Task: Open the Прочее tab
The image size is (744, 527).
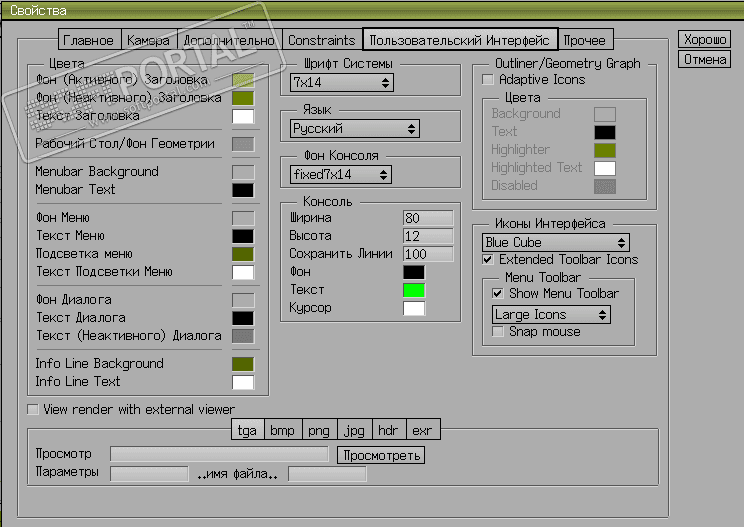Action: coord(585,40)
